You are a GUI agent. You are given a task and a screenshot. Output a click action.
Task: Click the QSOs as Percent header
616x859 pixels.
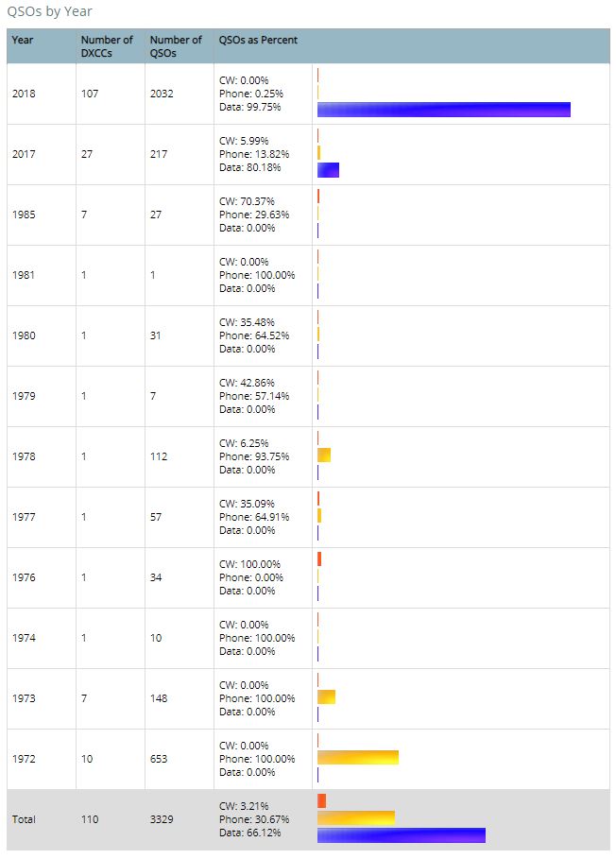click(258, 40)
